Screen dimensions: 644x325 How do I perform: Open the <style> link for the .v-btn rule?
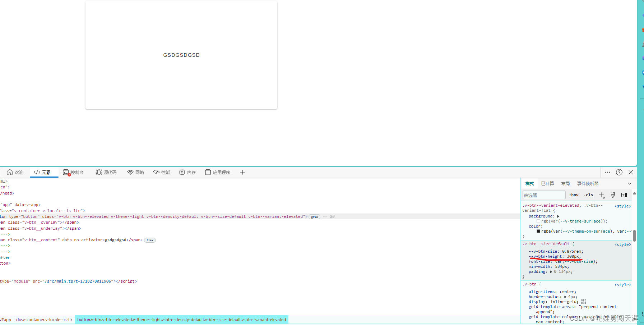coord(623,285)
